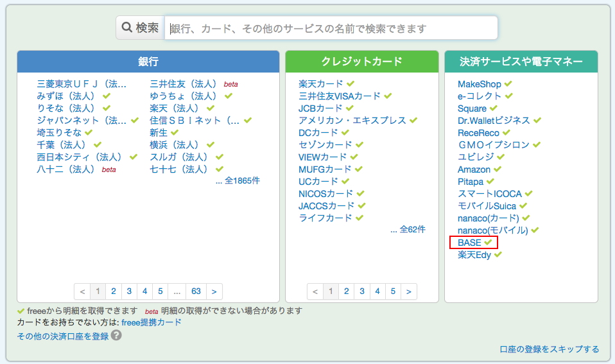Choose 楽天Edy electronic money

coord(474,255)
